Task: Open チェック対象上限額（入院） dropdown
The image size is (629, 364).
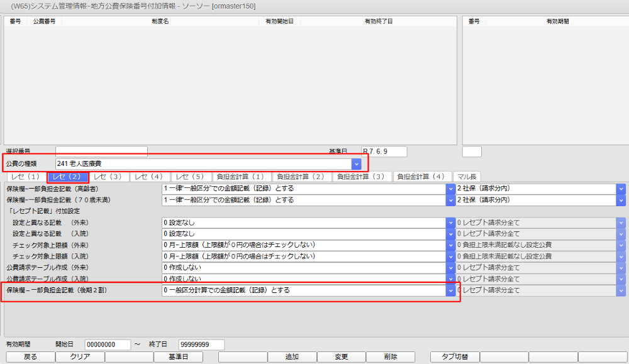Action: pyautogui.click(x=450, y=256)
